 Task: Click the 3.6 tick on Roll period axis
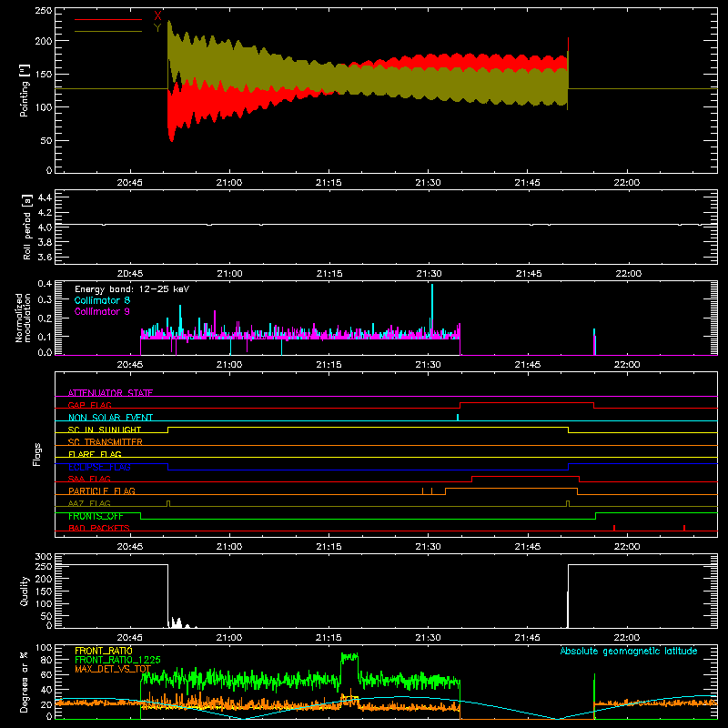click(x=45, y=257)
